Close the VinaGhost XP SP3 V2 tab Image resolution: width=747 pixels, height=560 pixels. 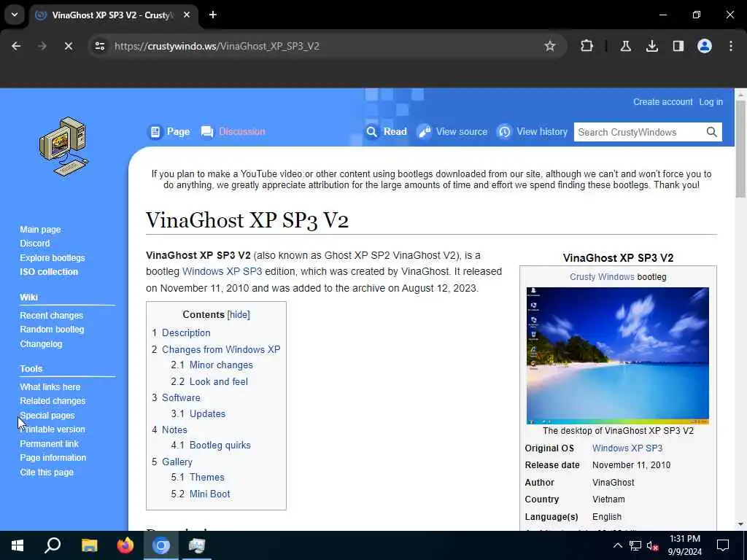click(187, 15)
